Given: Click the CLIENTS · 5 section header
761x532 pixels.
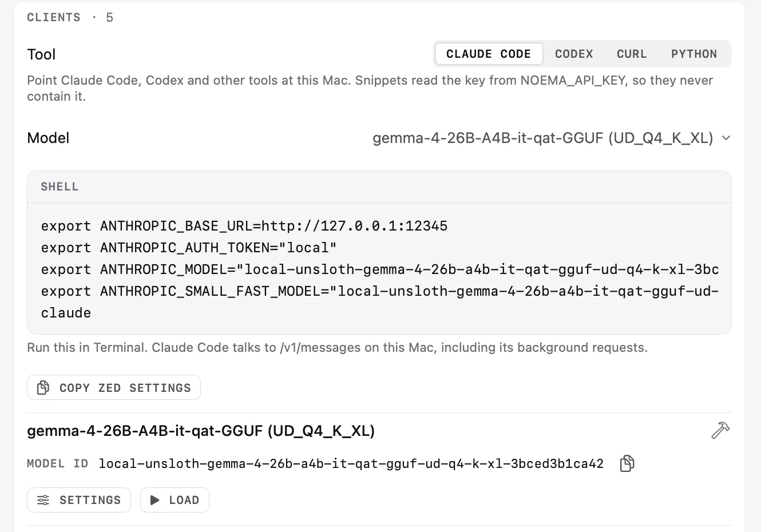Looking at the screenshot, I should pos(70,17).
